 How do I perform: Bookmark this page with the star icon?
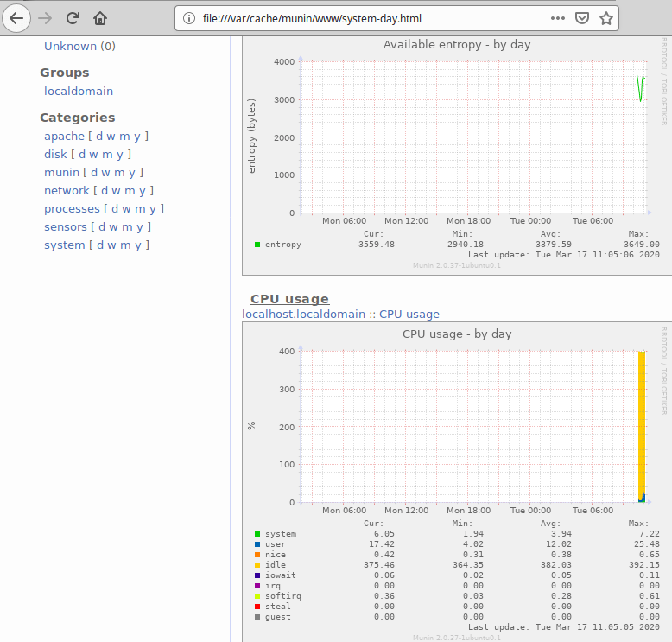(x=606, y=18)
